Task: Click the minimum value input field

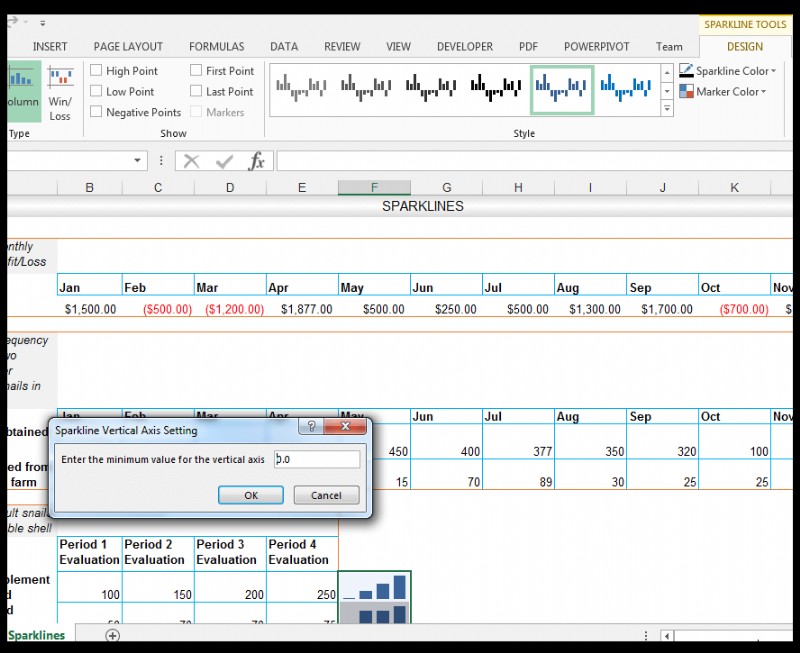Action: click(x=317, y=459)
